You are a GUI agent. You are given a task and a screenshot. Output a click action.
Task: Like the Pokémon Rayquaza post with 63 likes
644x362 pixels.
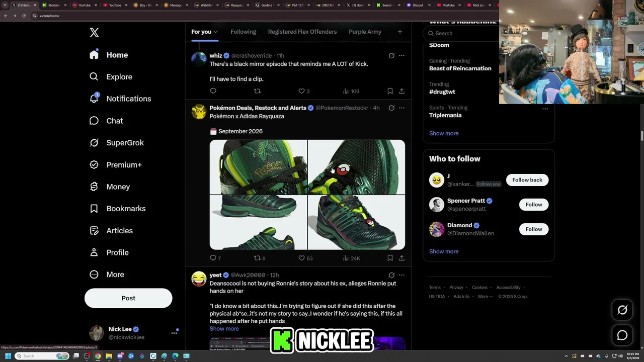305,258
